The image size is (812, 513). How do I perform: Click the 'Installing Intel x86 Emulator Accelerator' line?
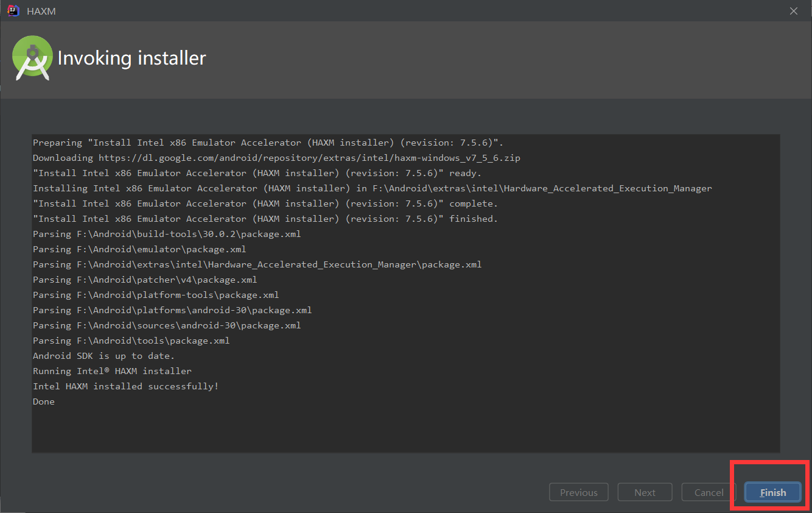tap(373, 188)
